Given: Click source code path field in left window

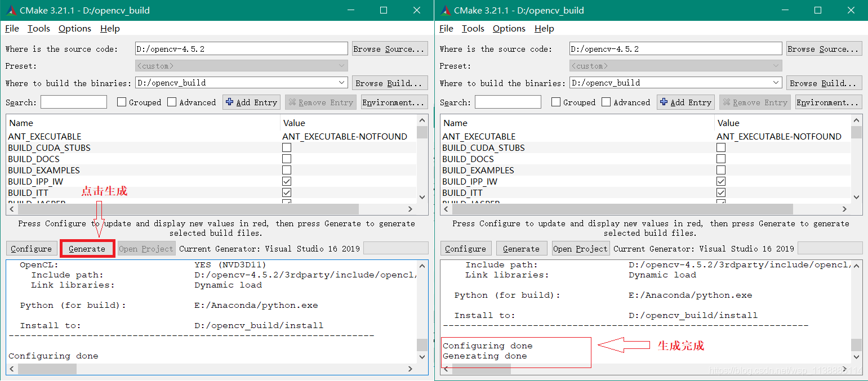Looking at the screenshot, I should tap(242, 49).
